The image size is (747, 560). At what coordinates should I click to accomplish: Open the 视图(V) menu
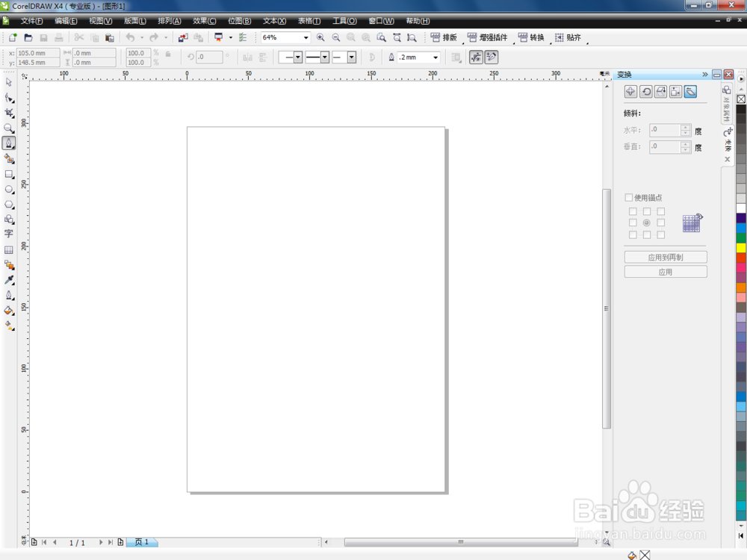click(101, 21)
